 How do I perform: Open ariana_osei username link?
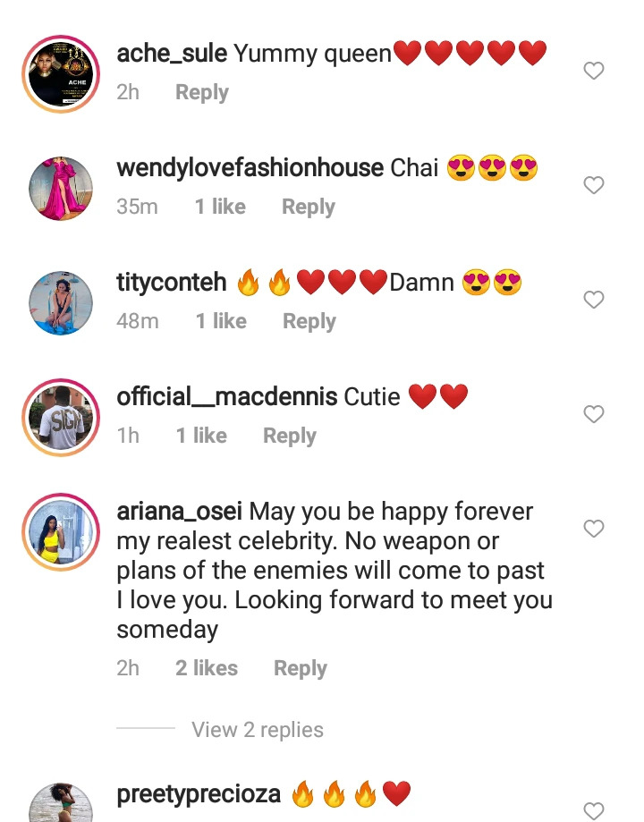pyautogui.click(x=180, y=511)
